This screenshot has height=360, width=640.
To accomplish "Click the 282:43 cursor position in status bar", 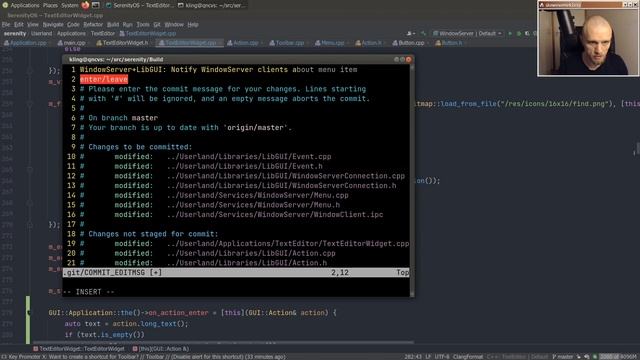I will point(413,357).
